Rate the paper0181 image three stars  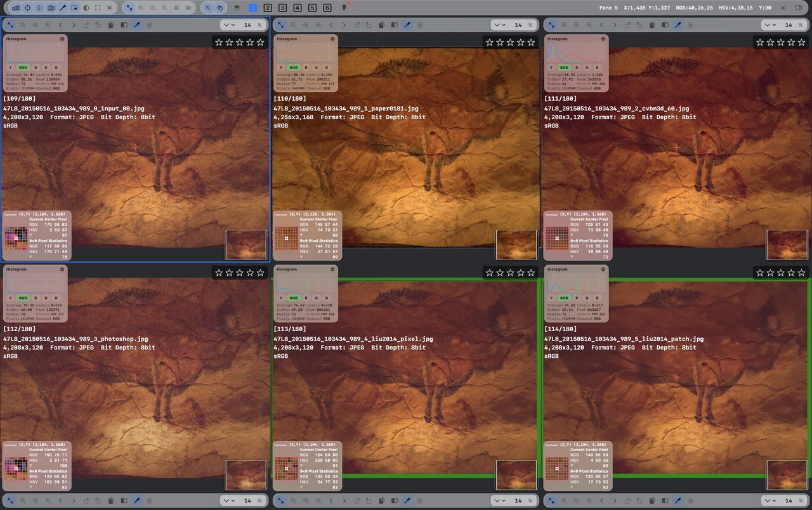point(510,42)
